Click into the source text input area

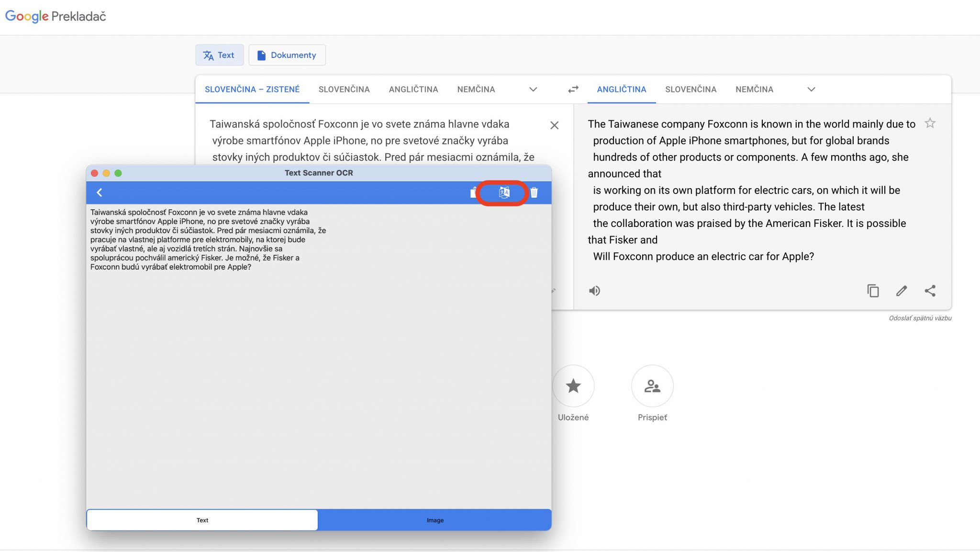(373, 141)
